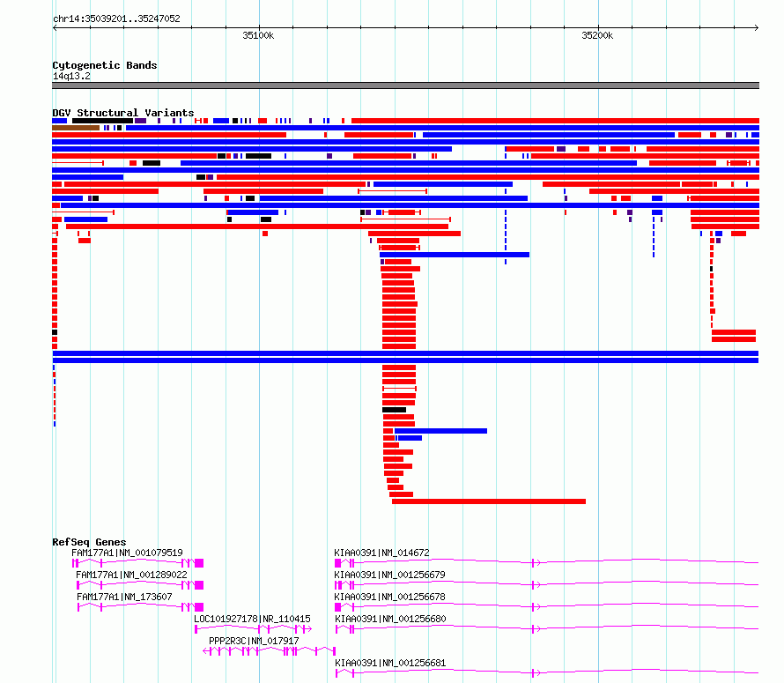
Task: Open FAM177A1|NM_173607 transcript
Action: tap(124, 597)
